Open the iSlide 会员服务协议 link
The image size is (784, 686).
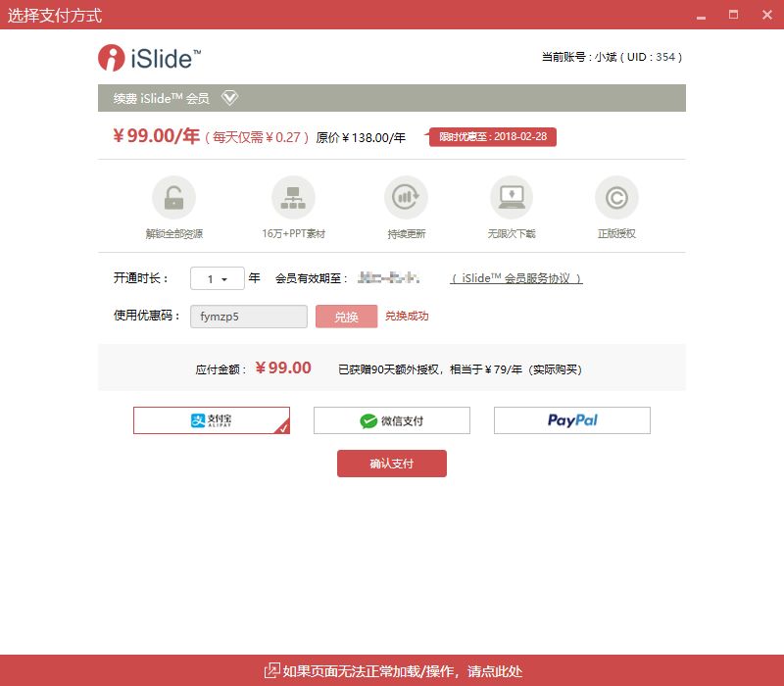point(516,278)
